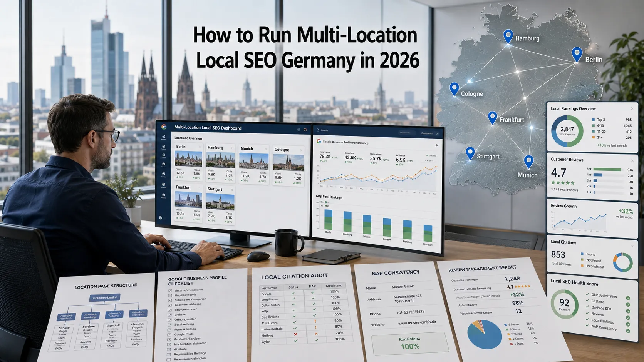Click the bottom sidebar icon on the left monitor

coord(160,218)
